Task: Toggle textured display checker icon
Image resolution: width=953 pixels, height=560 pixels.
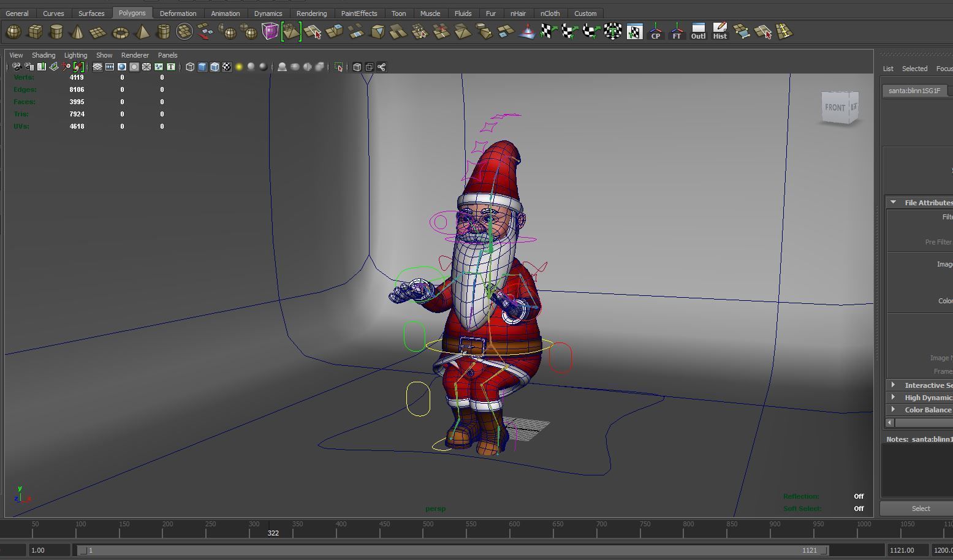Action: pos(227,67)
